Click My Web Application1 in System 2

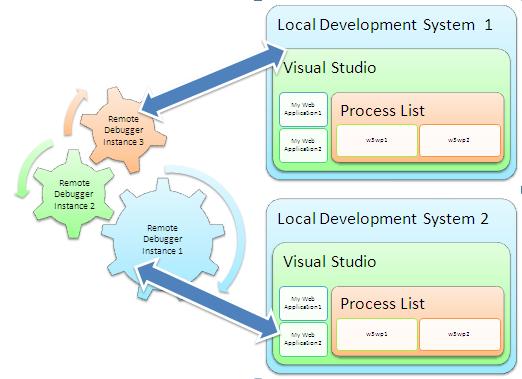[x=303, y=303]
